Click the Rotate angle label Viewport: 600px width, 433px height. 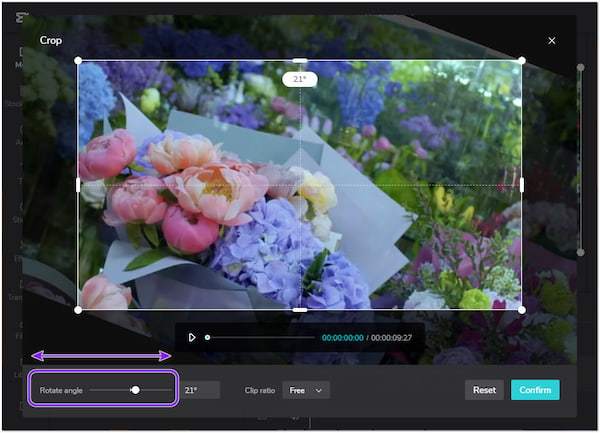tap(61, 390)
